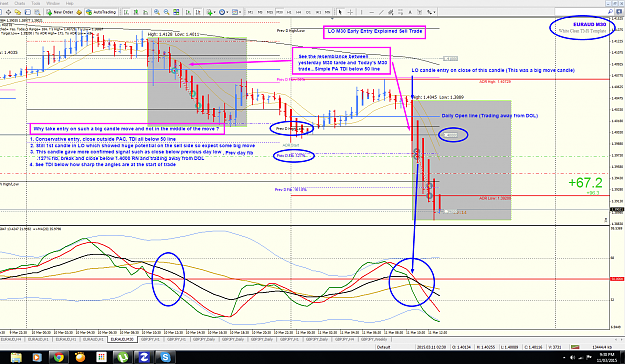Select the cursor arrow tool
Image resolution: width=625 pixels, height=364 pixels.
[x=340, y=12]
